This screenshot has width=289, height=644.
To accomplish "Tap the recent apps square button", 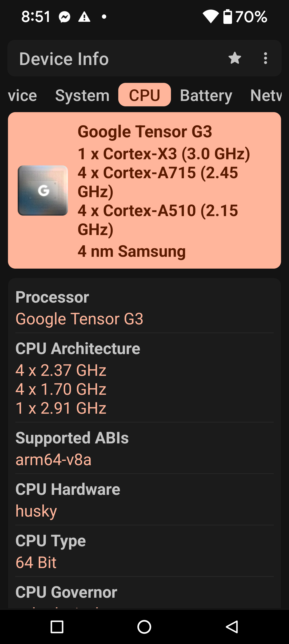I will [x=57, y=627].
